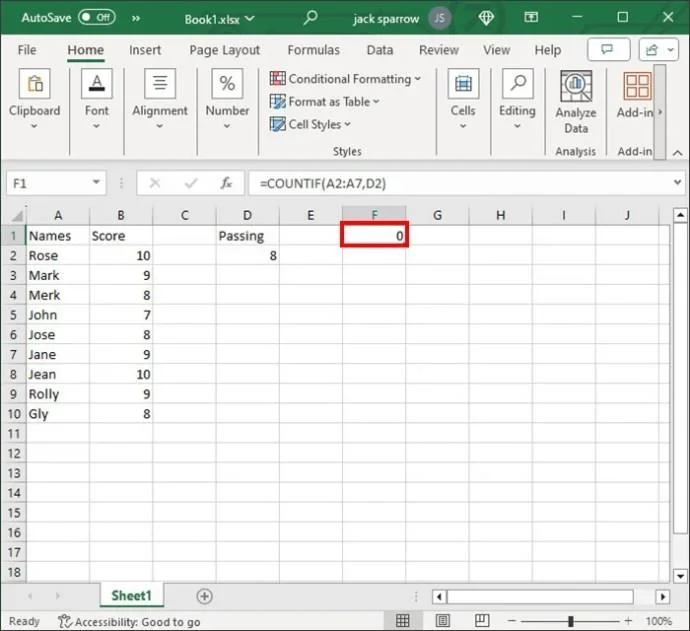Select Normal view button in status bar

[403, 621]
